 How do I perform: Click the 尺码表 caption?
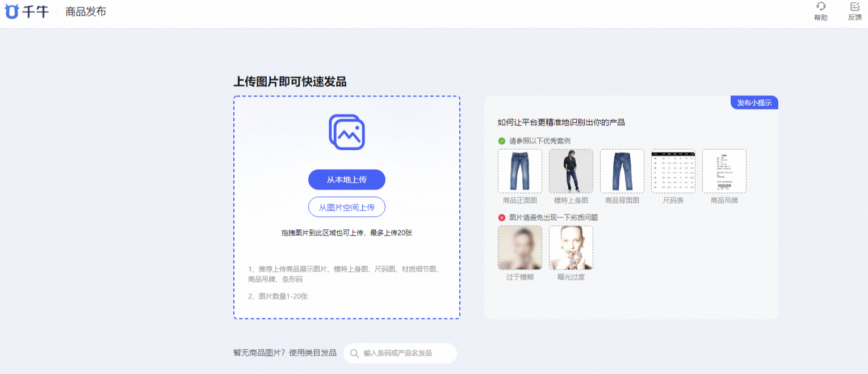pos(673,200)
